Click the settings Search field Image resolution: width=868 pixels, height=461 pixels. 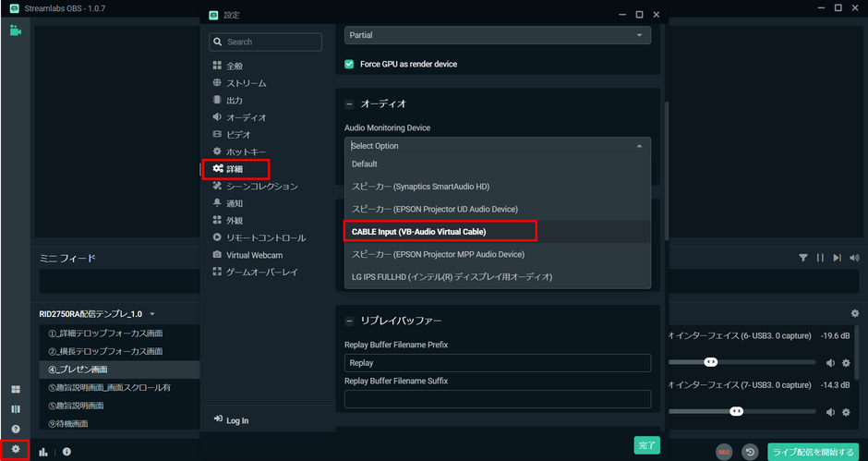[265, 42]
